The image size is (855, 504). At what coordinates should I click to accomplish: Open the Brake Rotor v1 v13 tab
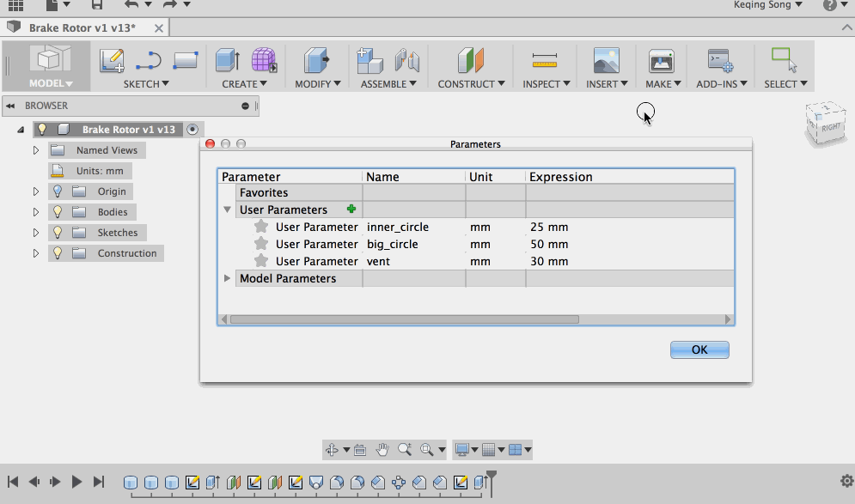coord(82,27)
